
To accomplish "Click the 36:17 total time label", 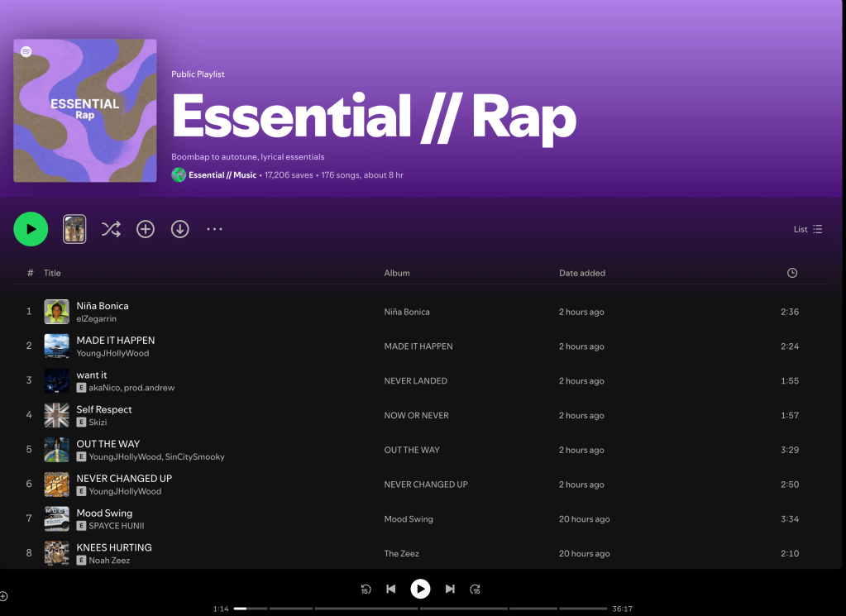I will pyautogui.click(x=622, y=609).
